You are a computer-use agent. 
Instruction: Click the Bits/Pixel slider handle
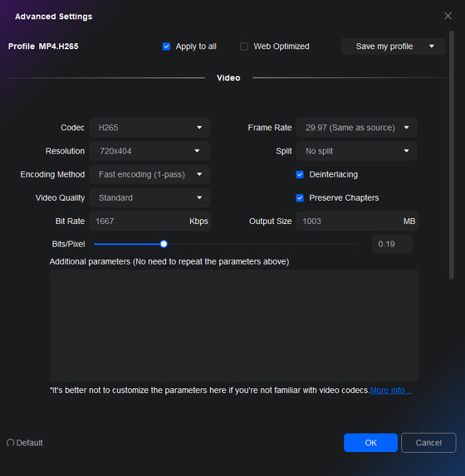pos(164,244)
